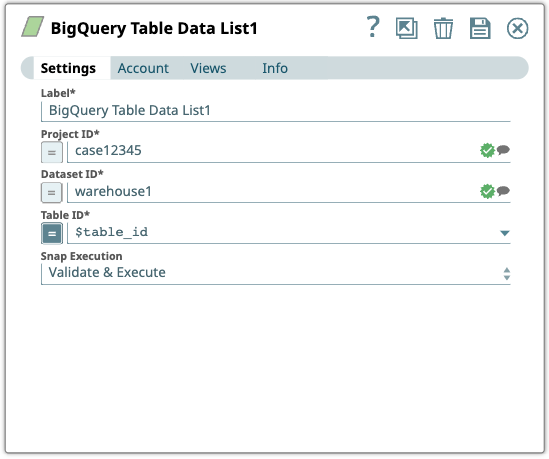Click the green snap type icon
The height and width of the screenshot is (459, 549).
pyautogui.click(x=33, y=27)
